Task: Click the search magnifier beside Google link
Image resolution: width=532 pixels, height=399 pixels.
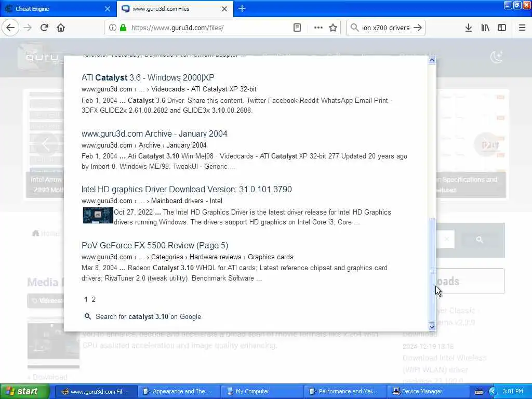Action: (x=87, y=316)
